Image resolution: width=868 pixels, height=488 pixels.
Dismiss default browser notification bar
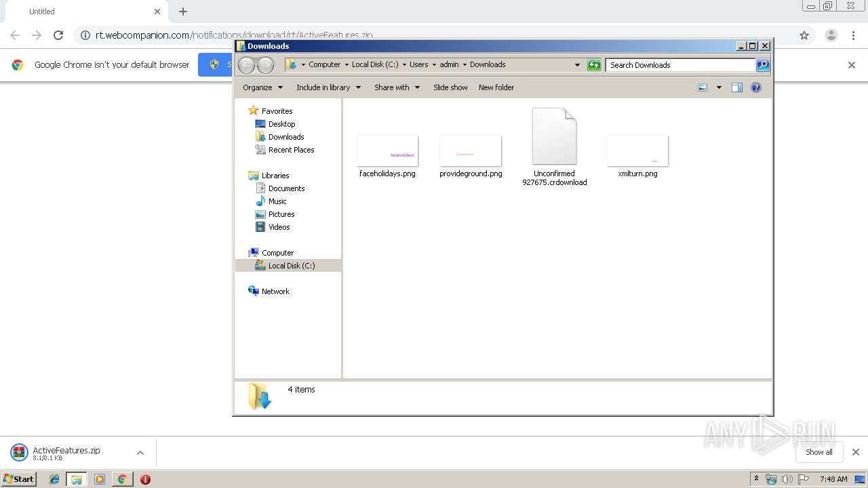point(852,65)
